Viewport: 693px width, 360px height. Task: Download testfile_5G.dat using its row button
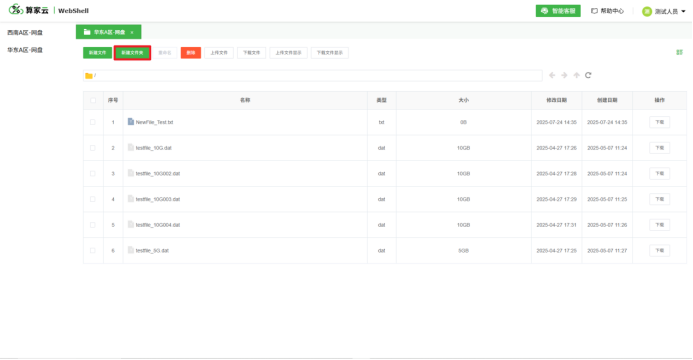pos(659,250)
